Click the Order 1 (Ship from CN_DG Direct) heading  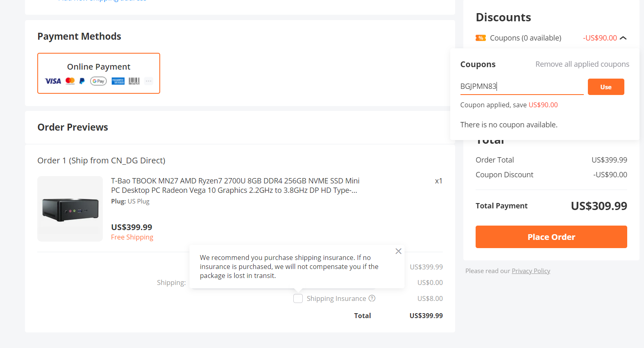(x=101, y=160)
